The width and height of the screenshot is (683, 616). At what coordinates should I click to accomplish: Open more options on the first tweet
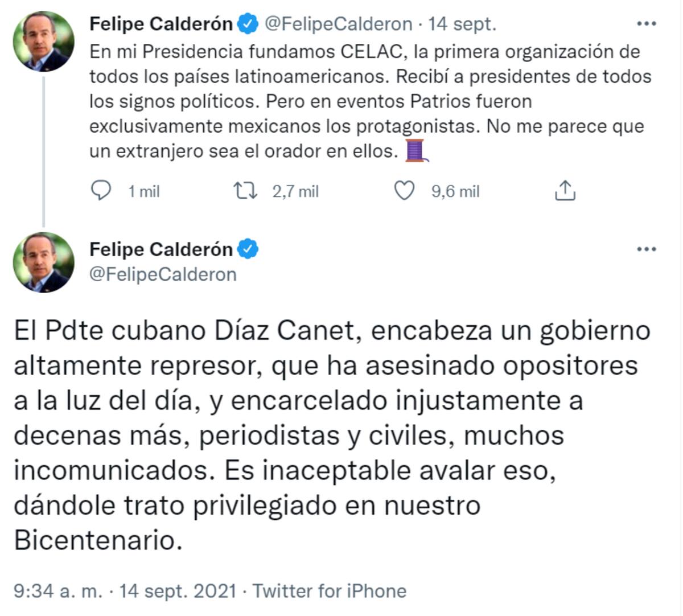coord(646,24)
